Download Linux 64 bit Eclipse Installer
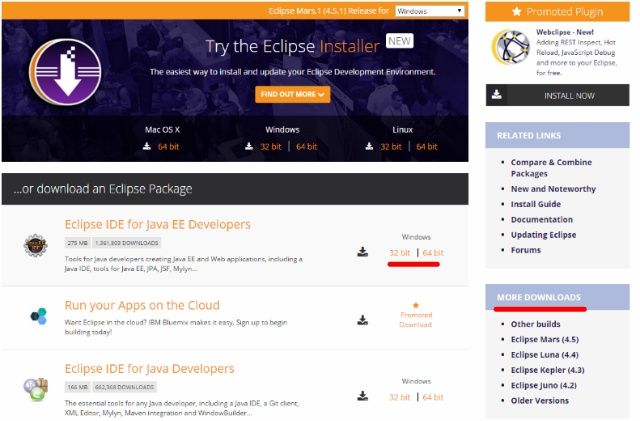This screenshot has height=421, width=640. tap(427, 147)
